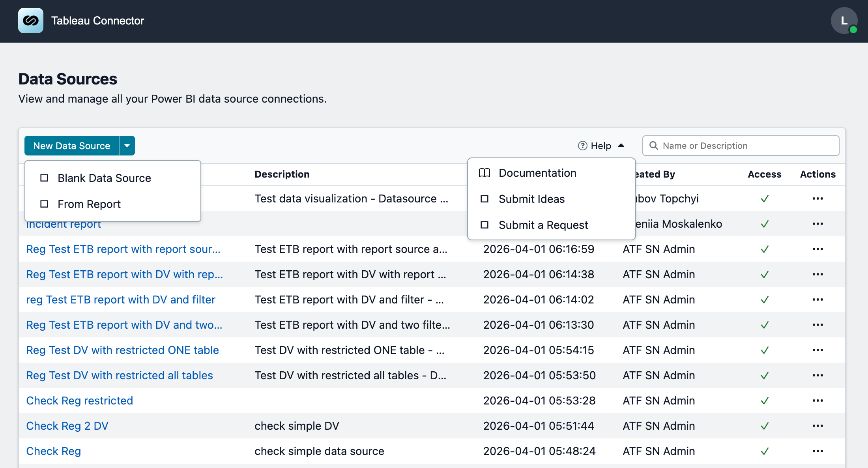
Task: Open the 'Check Reg restricted' link
Action: click(79, 401)
